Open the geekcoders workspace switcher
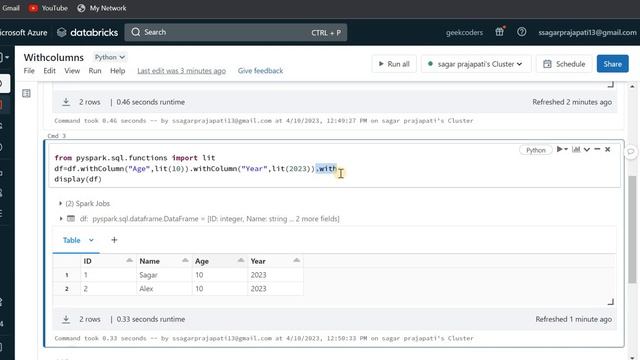The image size is (640, 360). click(464, 32)
